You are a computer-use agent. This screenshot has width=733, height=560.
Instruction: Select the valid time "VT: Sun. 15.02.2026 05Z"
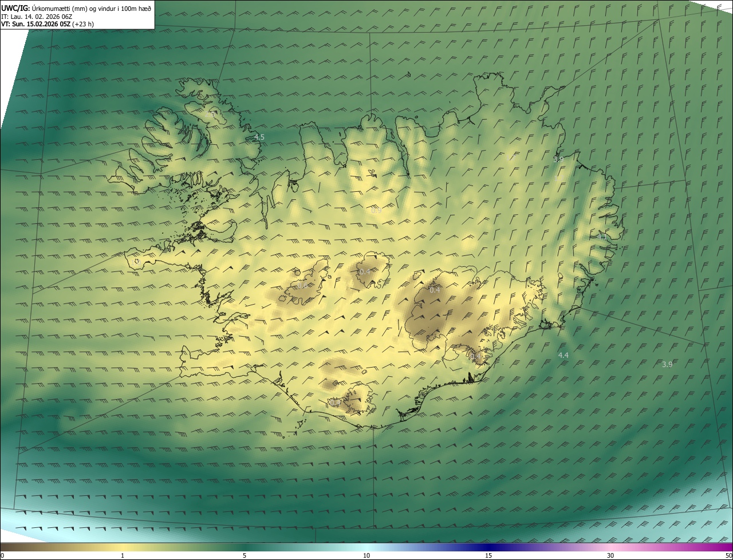click(x=36, y=24)
